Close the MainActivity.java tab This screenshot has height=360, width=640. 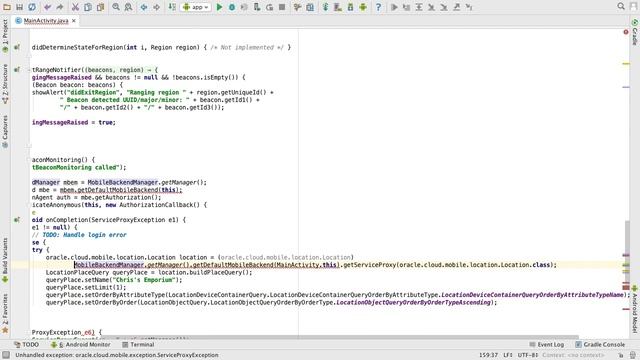click(x=74, y=20)
